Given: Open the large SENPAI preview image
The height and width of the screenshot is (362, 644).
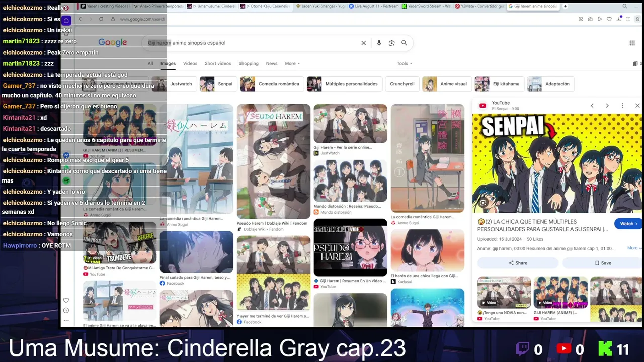Looking at the screenshot, I should [557, 163].
